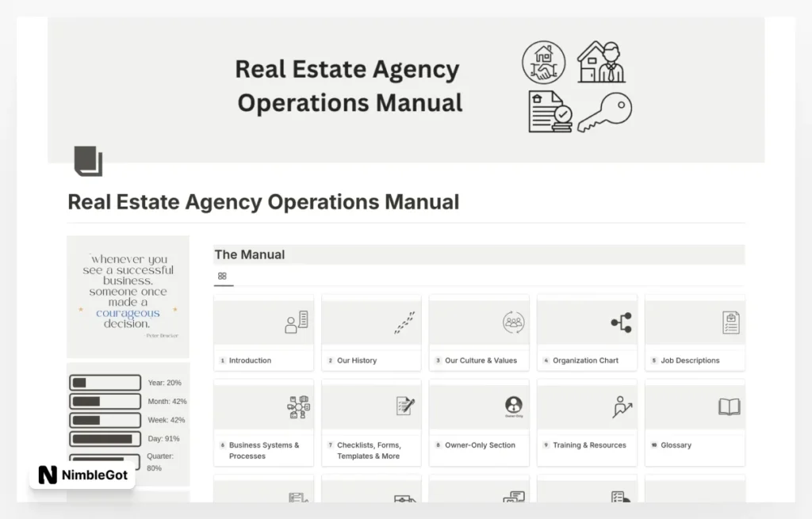812x519 pixels.
Task: Click the Day 91% progress bar
Action: click(105, 438)
